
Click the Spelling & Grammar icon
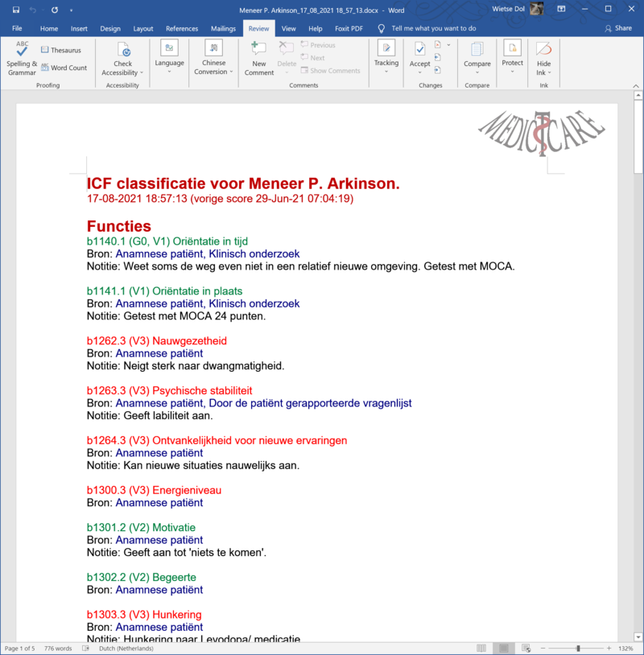coord(22,49)
